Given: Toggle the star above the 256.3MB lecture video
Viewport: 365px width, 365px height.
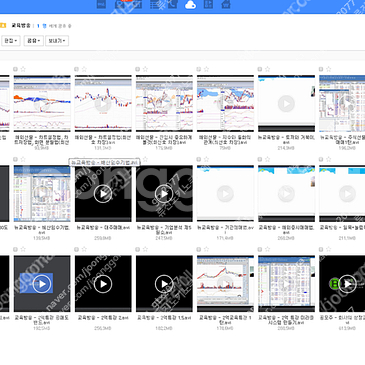Looking at the screenshot, I should 84,249.
